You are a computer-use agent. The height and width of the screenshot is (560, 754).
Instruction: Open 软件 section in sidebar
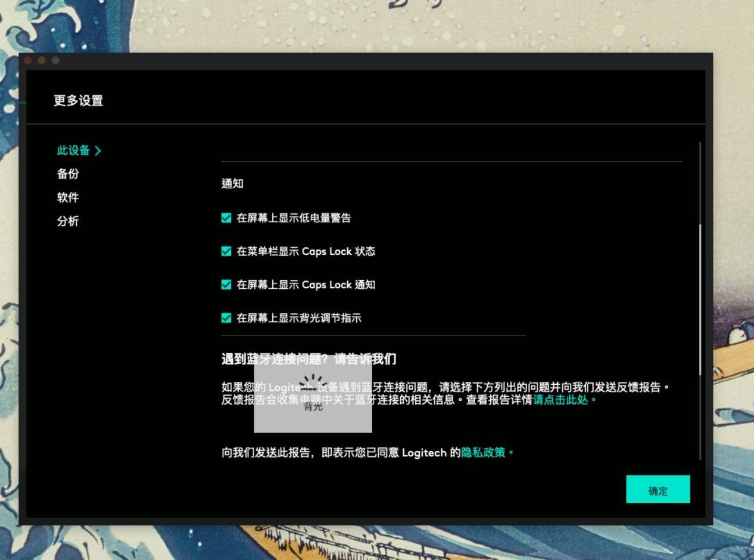pyautogui.click(x=68, y=198)
